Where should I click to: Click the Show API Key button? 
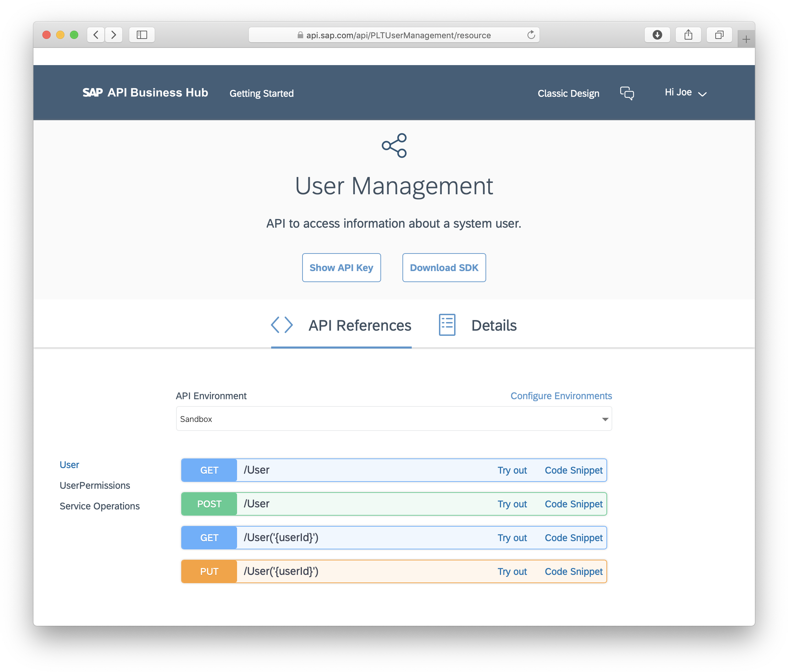[341, 268]
